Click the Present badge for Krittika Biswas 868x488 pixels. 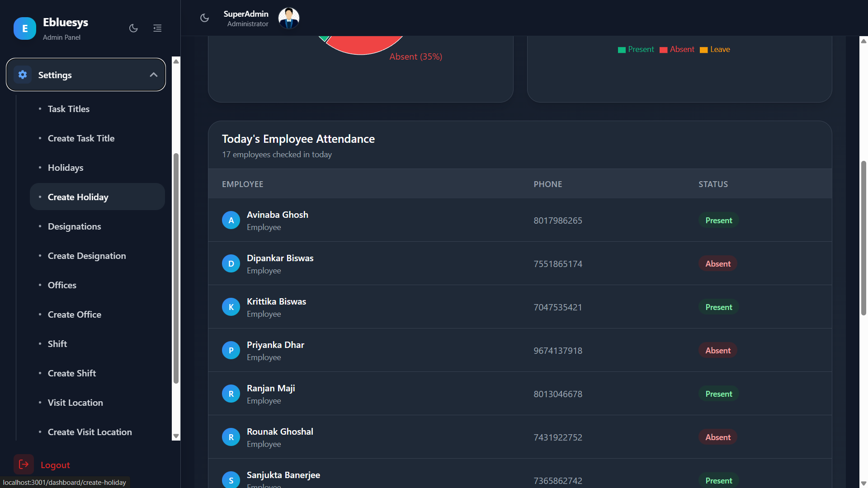(718, 307)
